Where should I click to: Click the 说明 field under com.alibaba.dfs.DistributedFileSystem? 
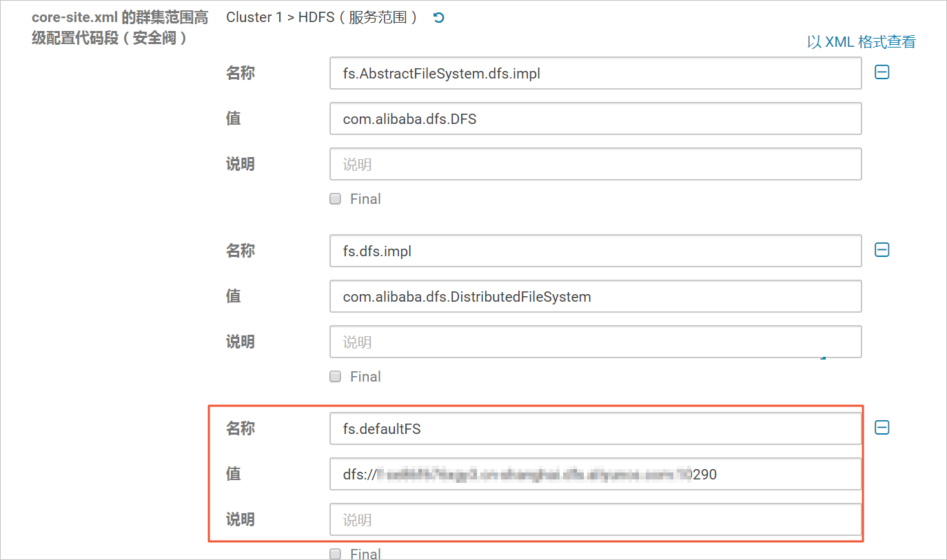pyautogui.click(x=595, y=342)
